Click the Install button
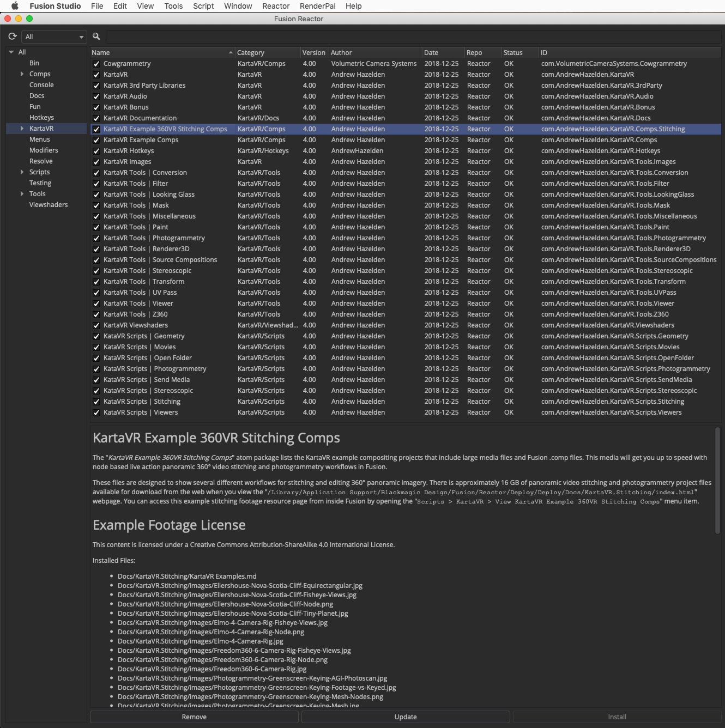 (x=617, y=717)
